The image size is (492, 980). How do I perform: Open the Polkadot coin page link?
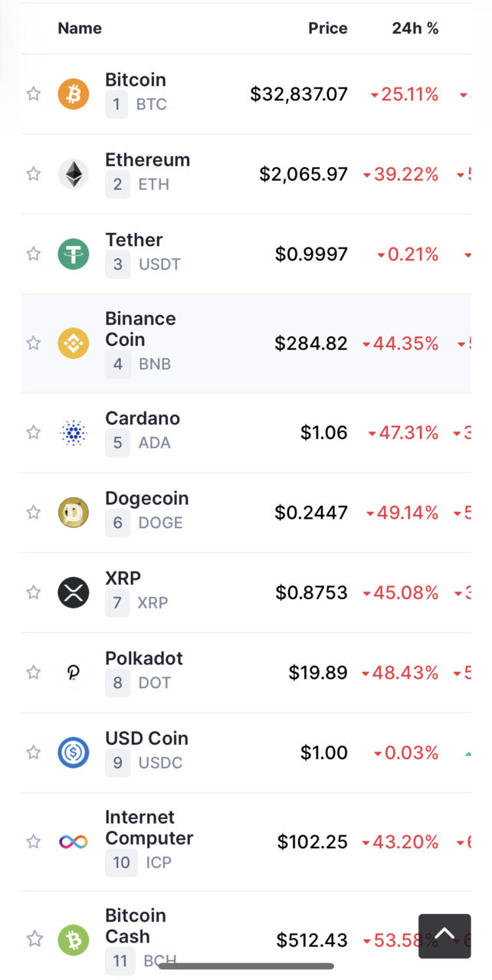pyautogui.click(x=144, y=659)
